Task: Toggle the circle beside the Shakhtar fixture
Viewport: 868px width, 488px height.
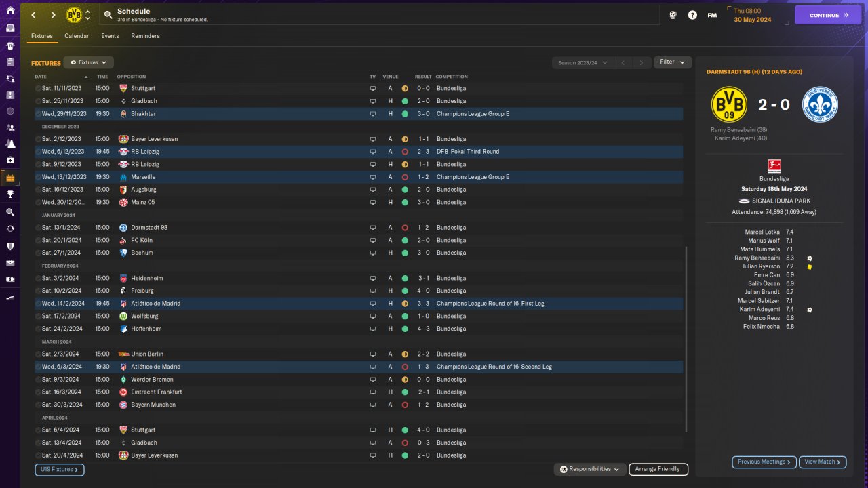Action: point(38,114)
